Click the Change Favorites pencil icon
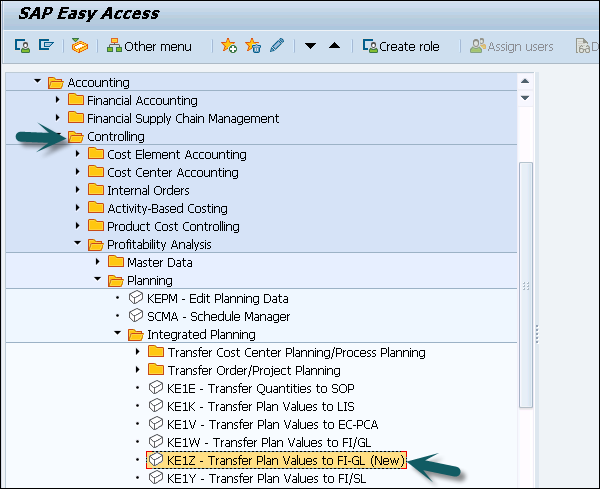Image resolution: width=600 pixels, height=489 pixels. (x=277, y=46)
